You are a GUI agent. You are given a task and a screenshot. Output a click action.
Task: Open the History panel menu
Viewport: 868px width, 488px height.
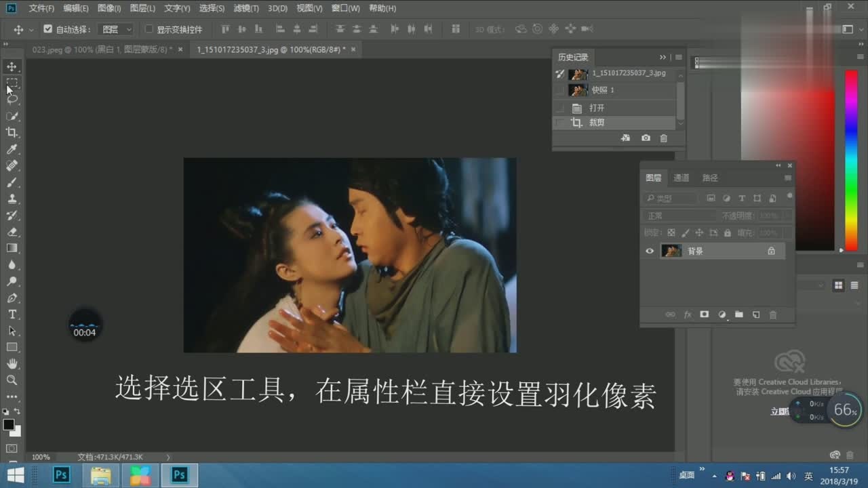pyautogui.click(x=678, y=57)
